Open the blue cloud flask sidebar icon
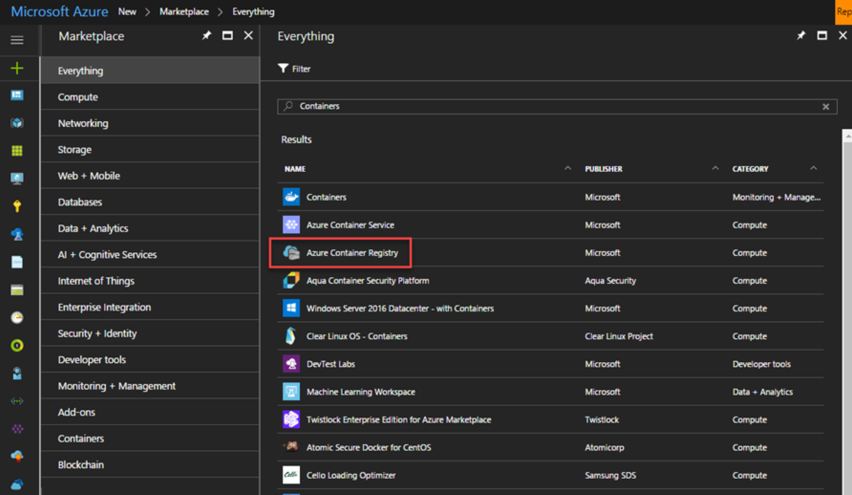This screenshot has width=852, height=495. point(17,234)
